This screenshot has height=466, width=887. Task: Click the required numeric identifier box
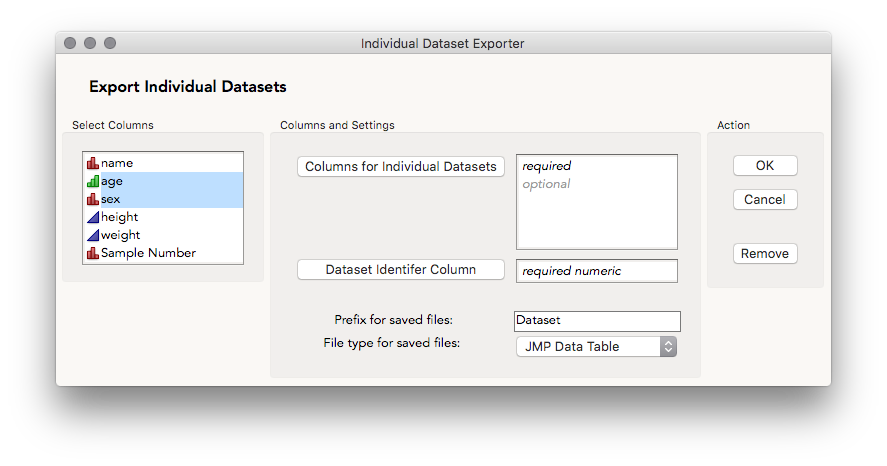(597, 271)
